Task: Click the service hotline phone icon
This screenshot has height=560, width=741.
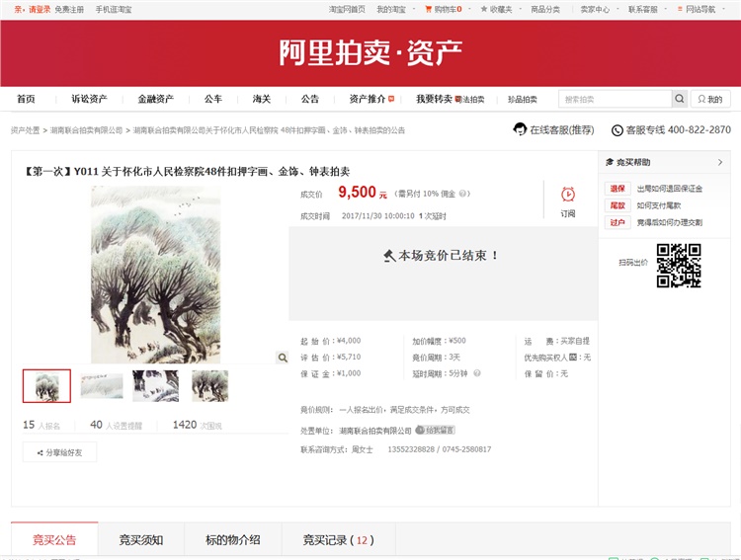Action: pyautogui.click(x=617, y=130)
